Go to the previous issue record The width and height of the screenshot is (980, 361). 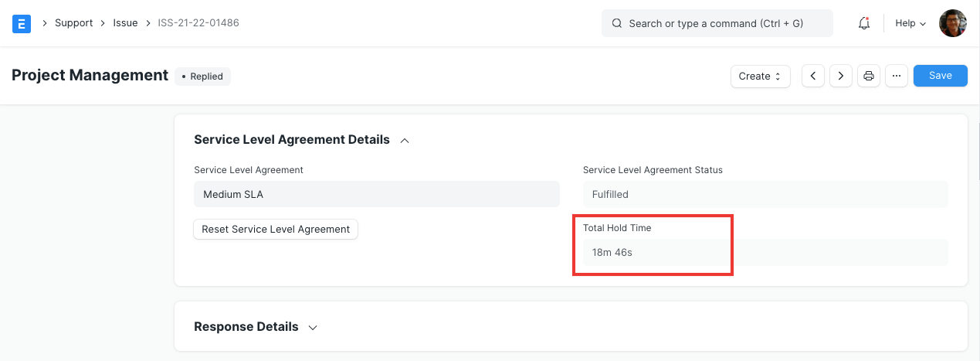[x=813, y=76]
